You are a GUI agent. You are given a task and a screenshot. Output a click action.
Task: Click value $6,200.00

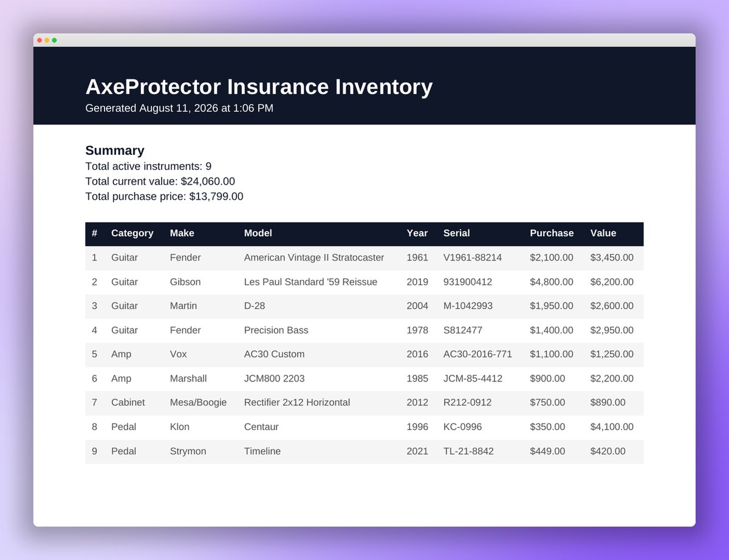[x=612, y=282]
